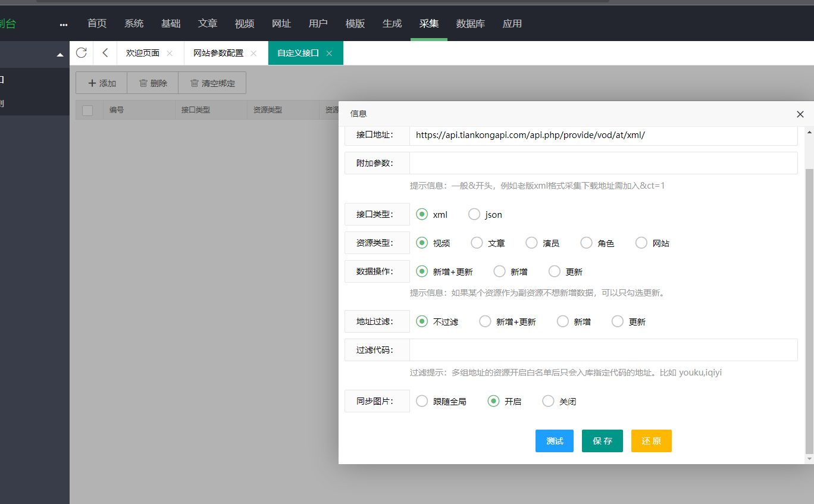814x504 pixels.
Task: Click the 接口类型 column header
Action: click(x=196, y=110)
